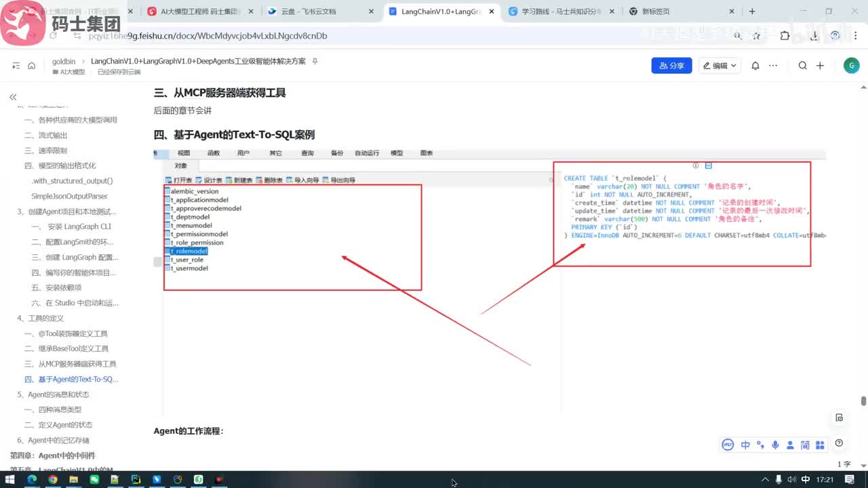Jump to 安装 LangGraph CLI in outline
The image size is (868, 488).
click(71, 227)
